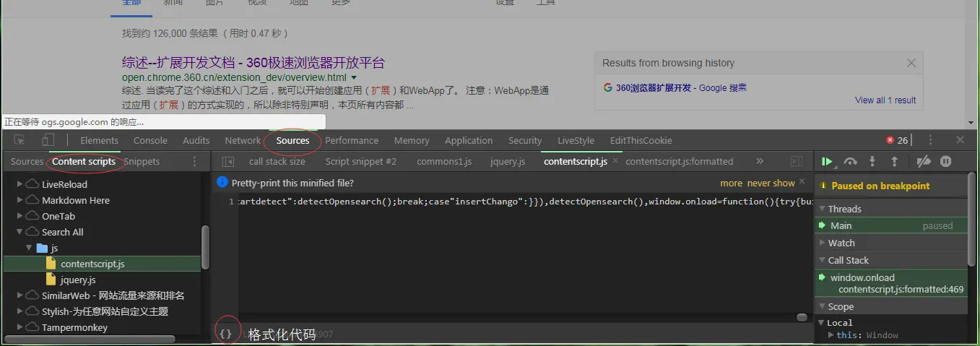Open the '360浏览器扩展开发 - Google 搜索' history link
Image resolution: width=980 pixels, height=346 pixels.
click(x=681, y=88)
